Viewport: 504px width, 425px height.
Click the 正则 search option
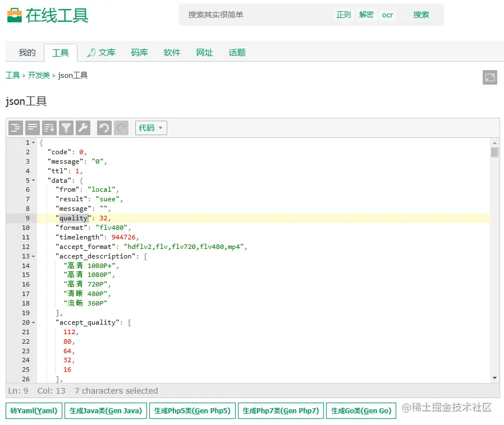point(343,15)
